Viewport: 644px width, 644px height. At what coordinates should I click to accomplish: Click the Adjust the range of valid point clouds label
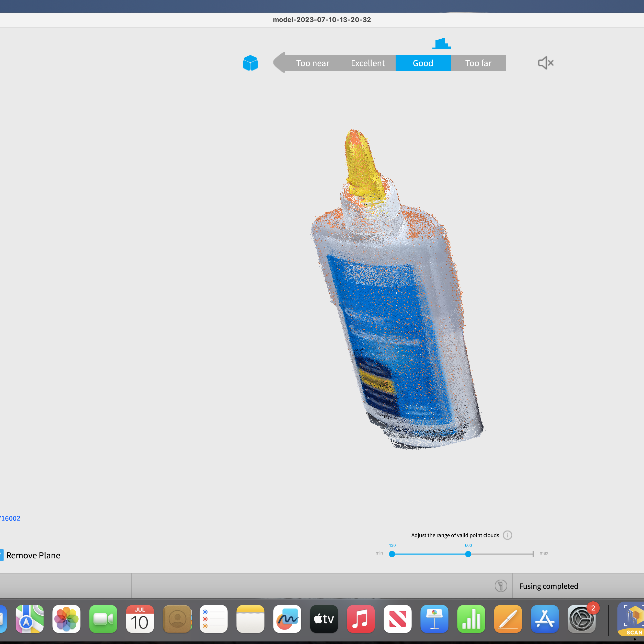pyautogui.click(x=455, y=535)
